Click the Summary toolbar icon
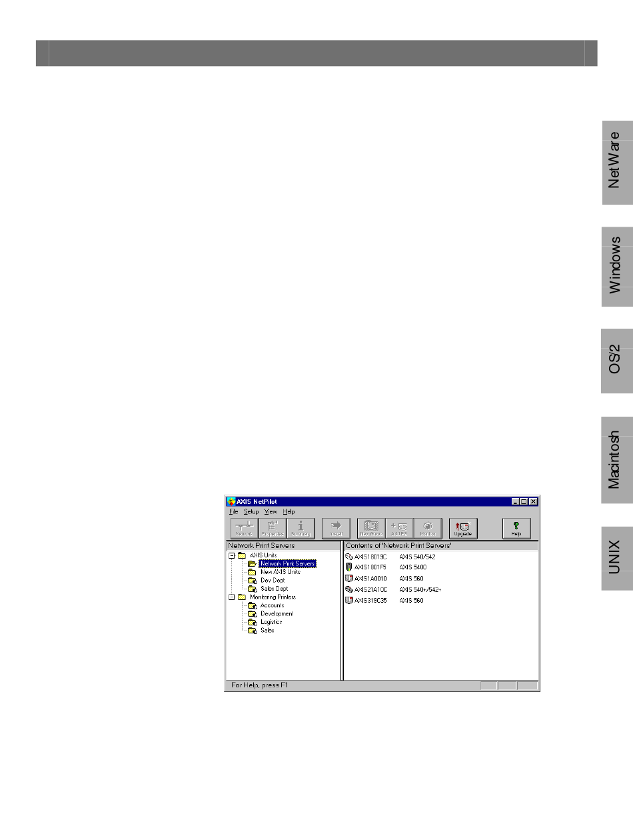 301,528
